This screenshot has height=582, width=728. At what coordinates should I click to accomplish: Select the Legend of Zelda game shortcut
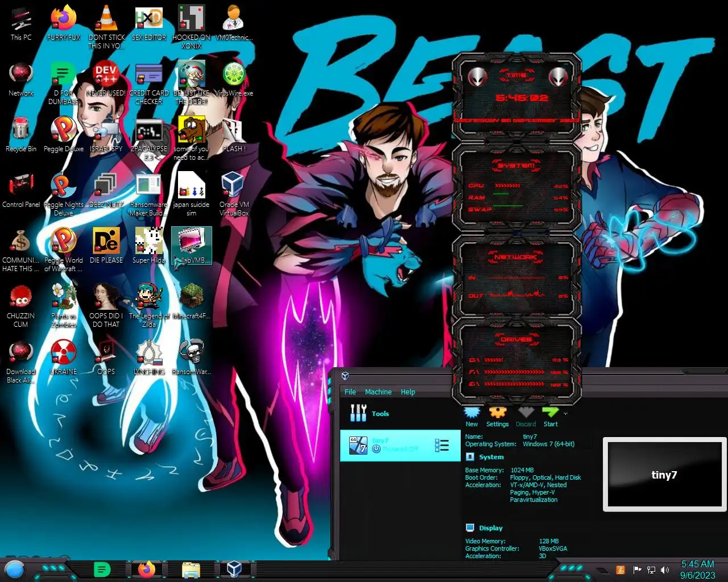(x=149, y=306)
